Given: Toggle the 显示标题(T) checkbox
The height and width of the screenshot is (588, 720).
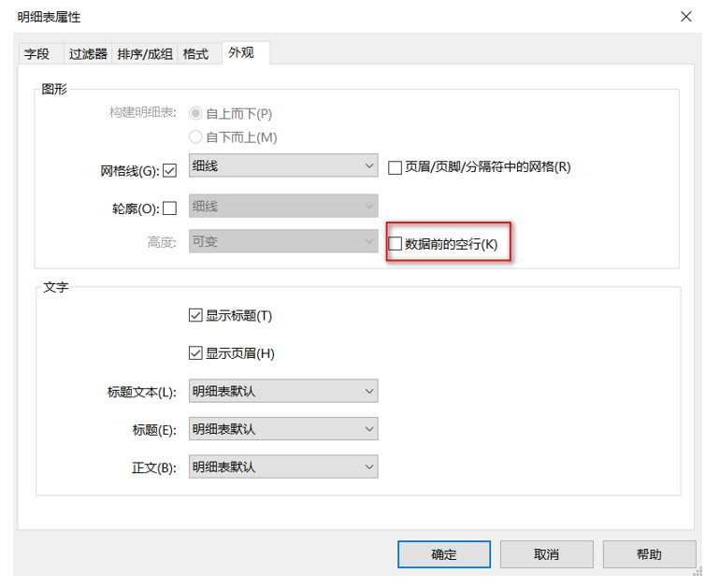Looking at the screenshot, I should (195, 316).
